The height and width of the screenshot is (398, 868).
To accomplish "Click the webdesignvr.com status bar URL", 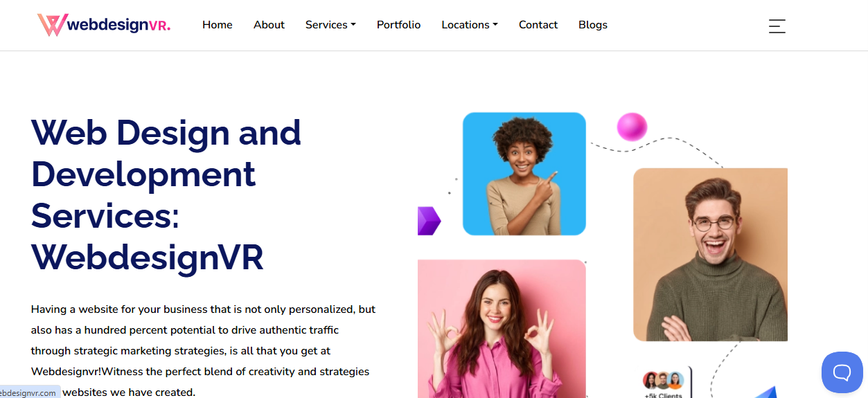I will tap(28, 392).
